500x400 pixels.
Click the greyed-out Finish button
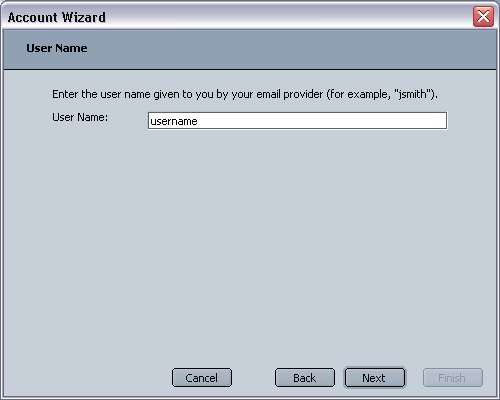pyautogui.click(x=452, y=378)
